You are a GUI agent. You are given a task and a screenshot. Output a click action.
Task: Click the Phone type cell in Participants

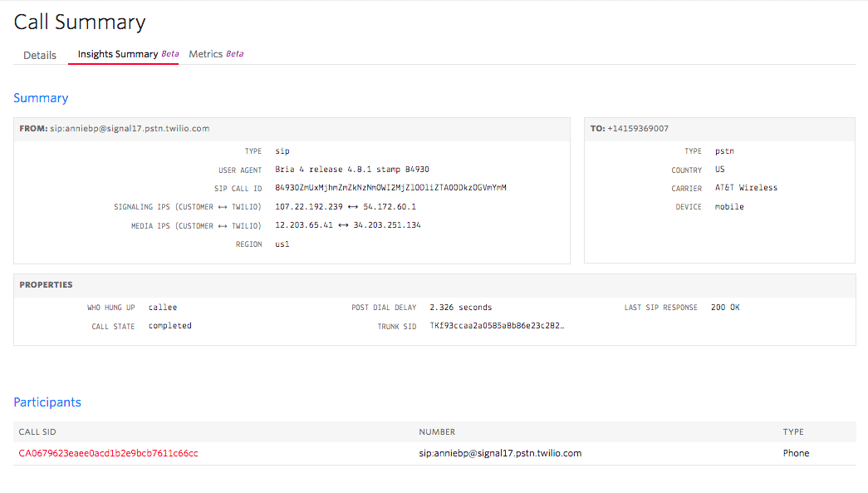(x=796, y=453)
